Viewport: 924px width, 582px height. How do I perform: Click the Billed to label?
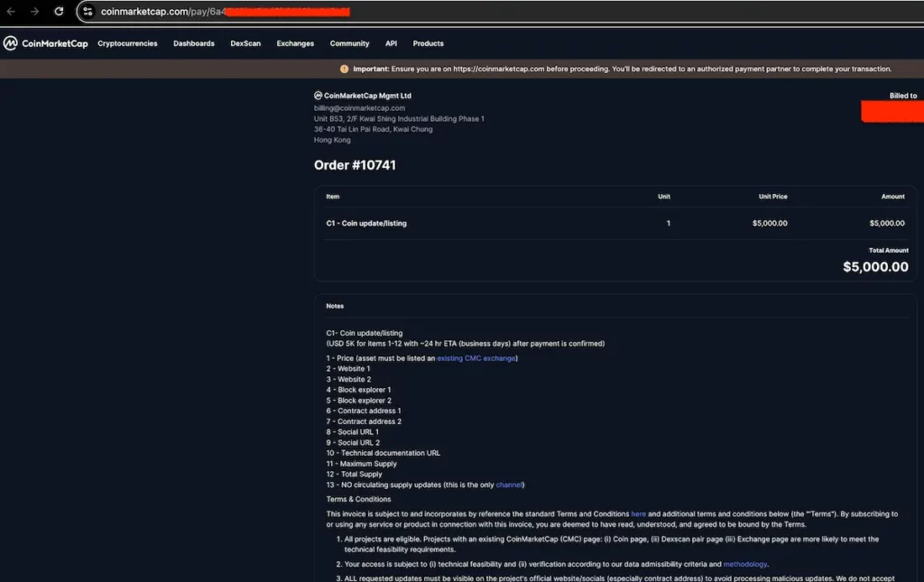[902, 96]
